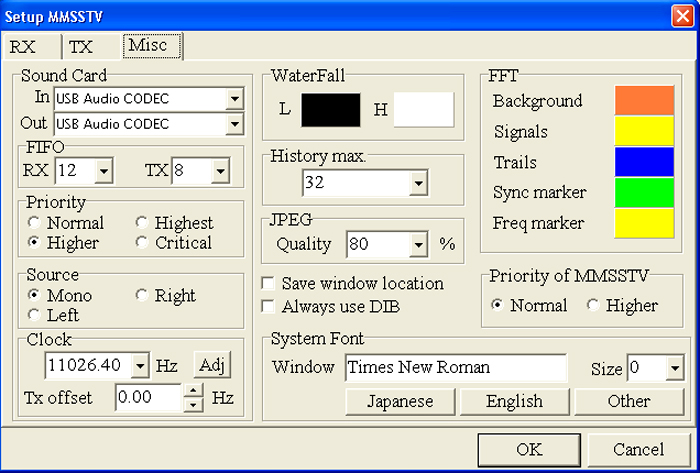Select the Misc tab

pyautogui.click(x=152, y=45)
